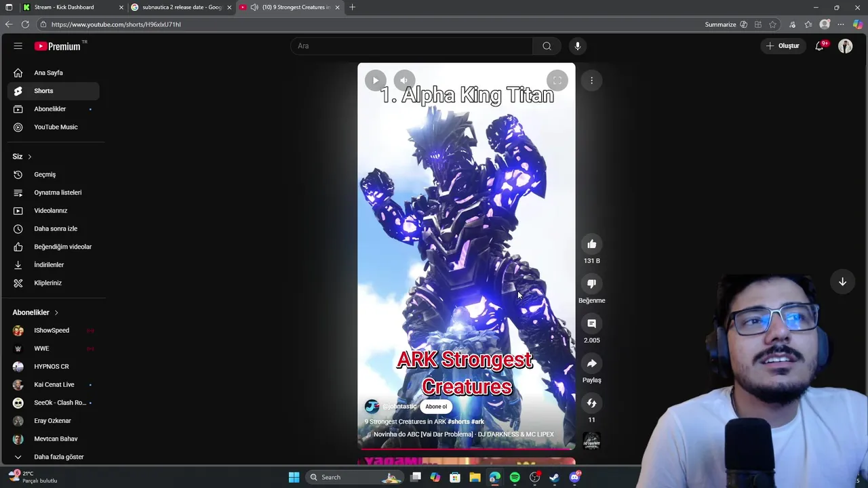
Task: Open Mevtcan Bahav channel
Action: (53, 439)
